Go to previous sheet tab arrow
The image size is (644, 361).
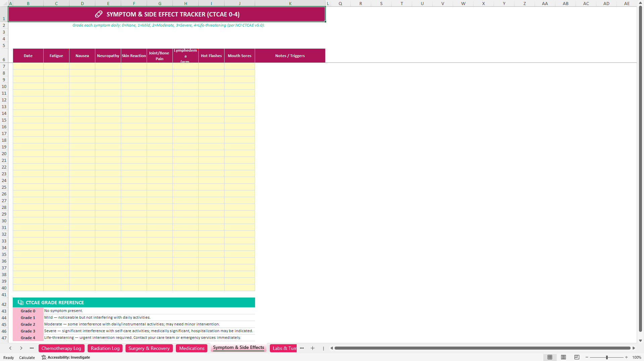click(x=10, y=348)
